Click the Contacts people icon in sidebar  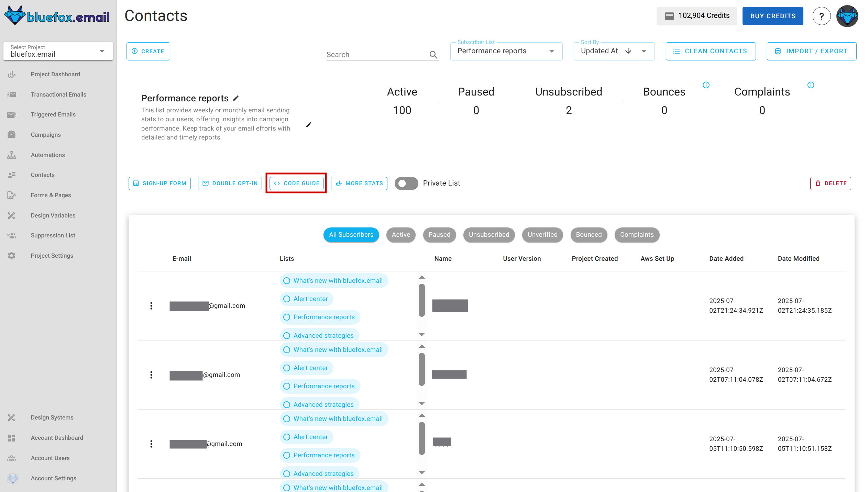coord(12,175)
